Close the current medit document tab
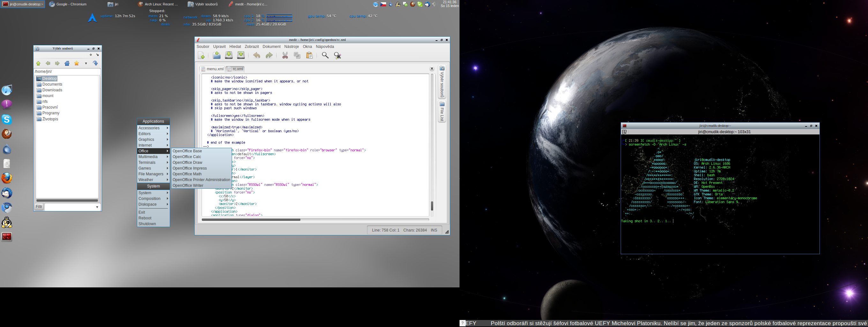Screen dimensions: 868x327 pyautogui.click(x=432, y=68)
